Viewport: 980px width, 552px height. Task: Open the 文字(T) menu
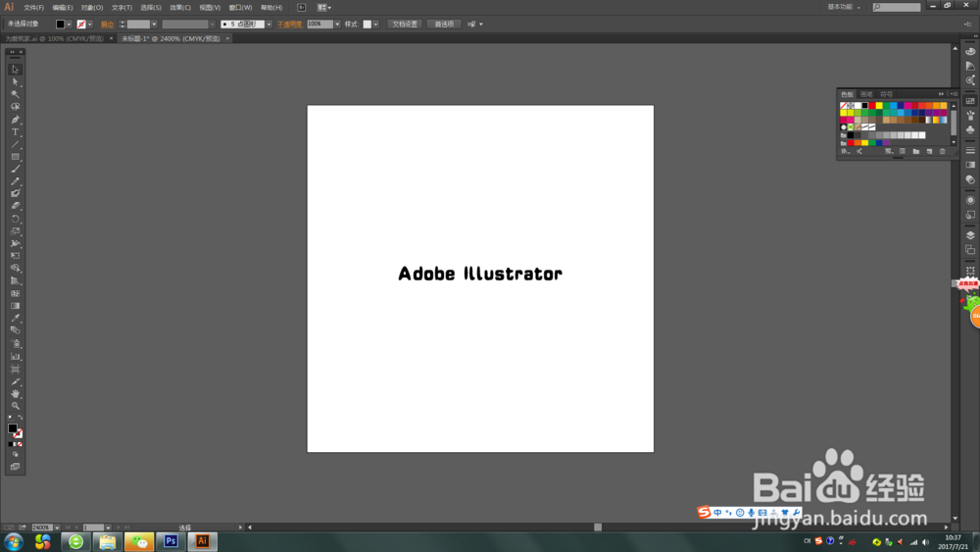click(122, 8)
